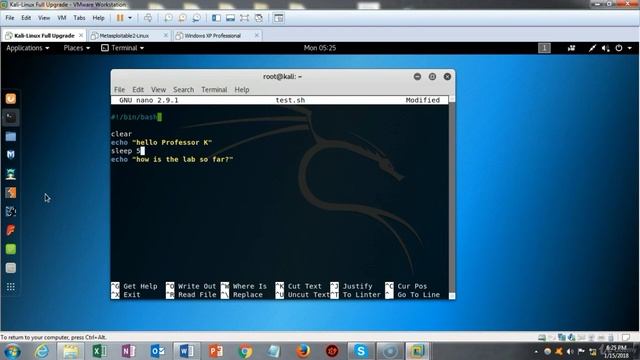
Task: Expand the Terminal app menu in top bar
Action: point(122,48)
